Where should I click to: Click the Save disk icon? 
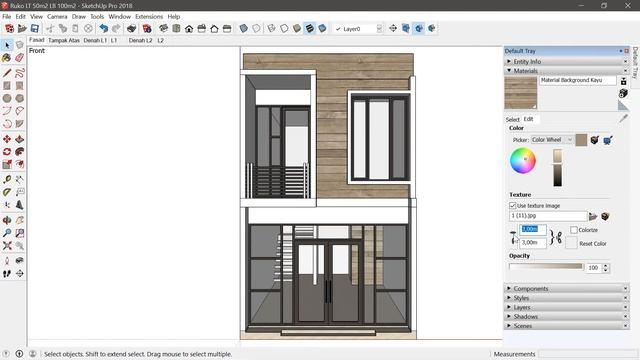35,29
